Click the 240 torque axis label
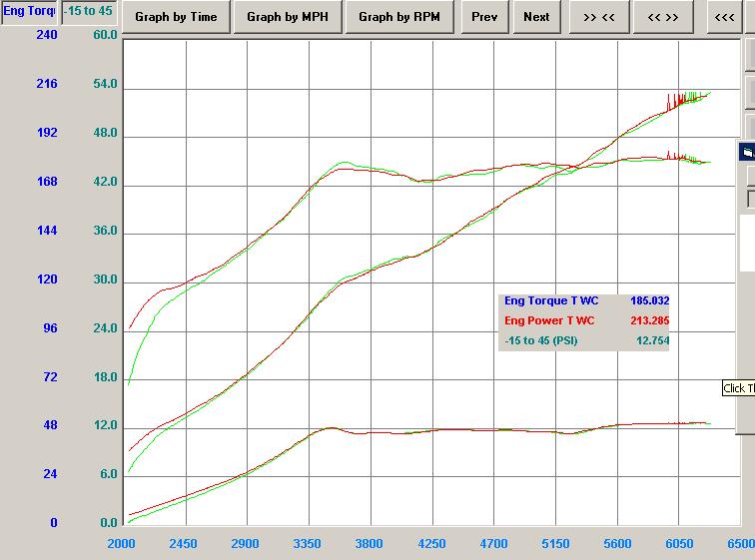Screen dimensions: 755x560 tap(47, 35)
